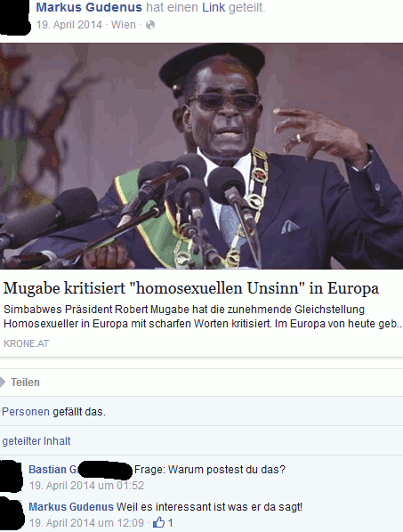Screen dimensions: 403x532
Task: Open the redacted profile picture at post header
Action: click(14, 17)
